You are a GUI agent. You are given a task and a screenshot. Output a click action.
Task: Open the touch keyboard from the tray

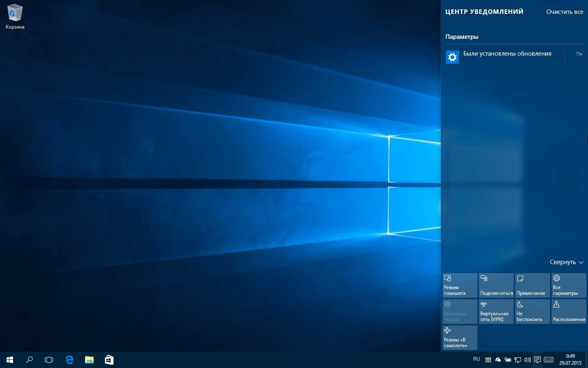[549, 360]
